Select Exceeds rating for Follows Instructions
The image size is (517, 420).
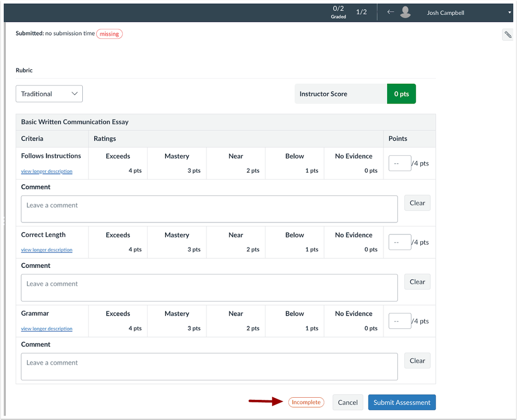117,163
